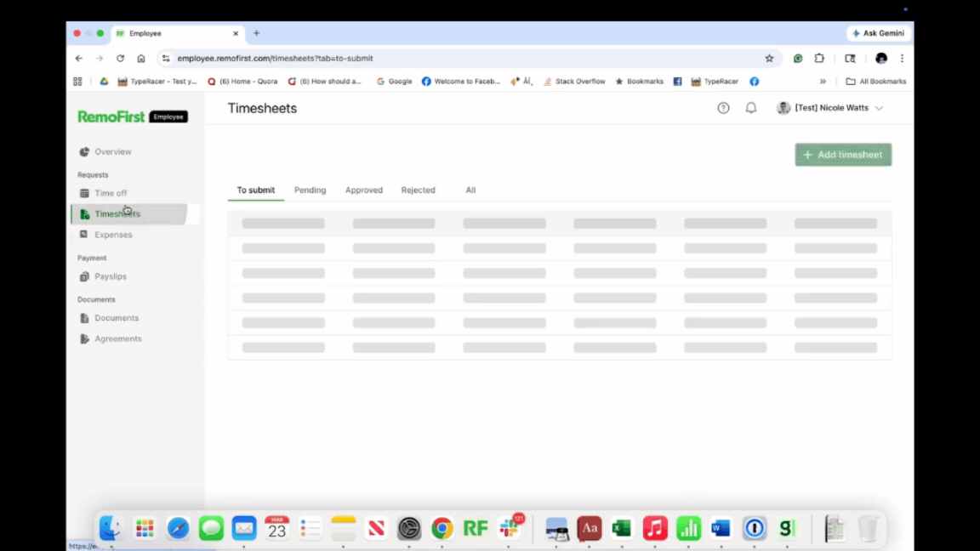Select Expenses in the sidebar
Screen dimensions: 980x551
(x=113, y=234)
